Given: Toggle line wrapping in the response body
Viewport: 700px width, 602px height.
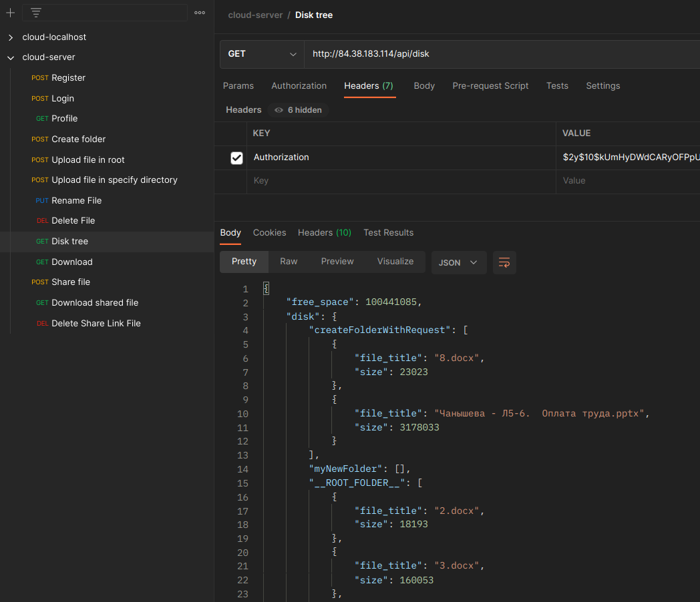Looking at the screenshot, I should pyautogui.click(x=504, y=262).
